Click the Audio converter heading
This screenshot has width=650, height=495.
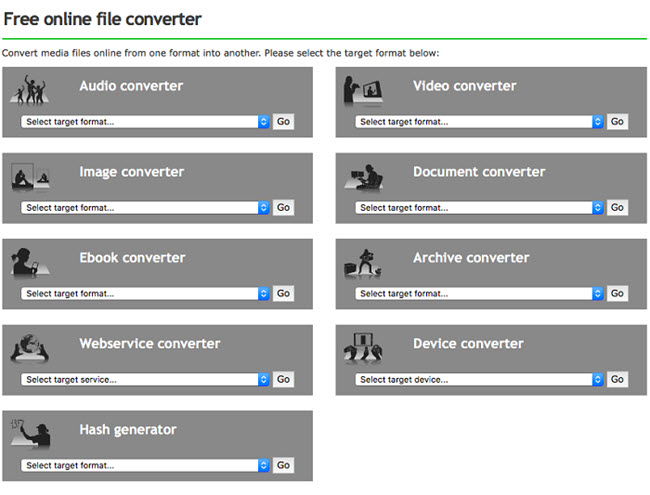(131, 86)
